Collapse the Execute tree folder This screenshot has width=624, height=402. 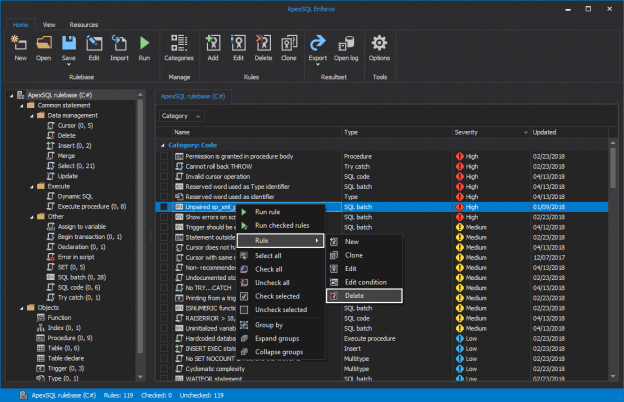[x=32, y=186]
